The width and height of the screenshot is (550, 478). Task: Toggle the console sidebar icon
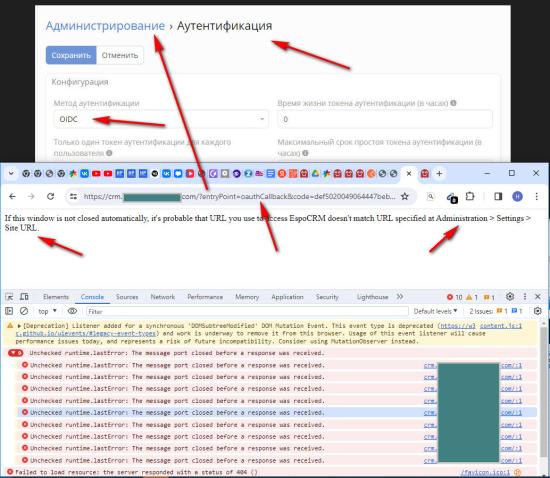(9, 311)
